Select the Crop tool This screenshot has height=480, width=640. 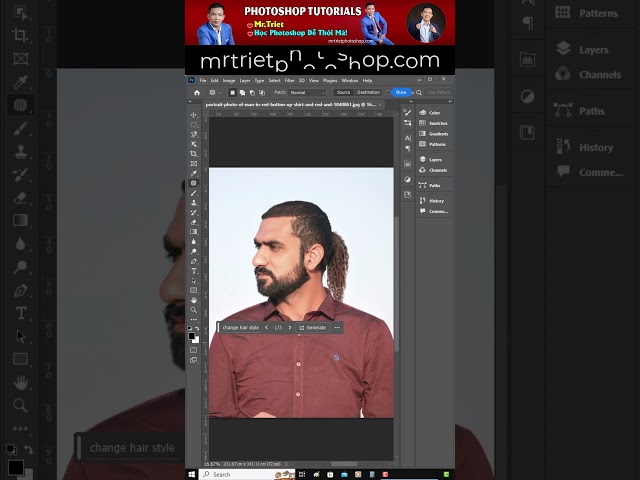(x=194, y=154)
